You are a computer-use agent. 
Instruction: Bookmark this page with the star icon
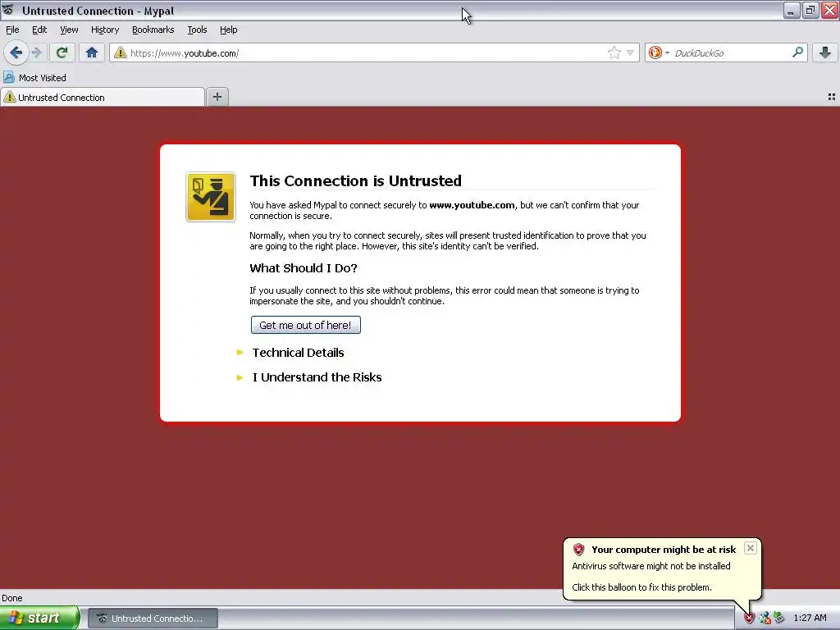614,52
